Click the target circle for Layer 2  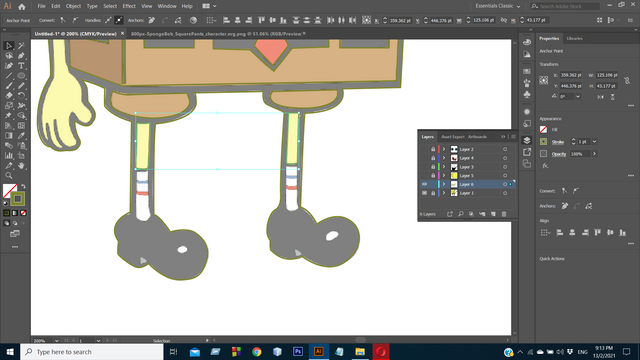(x=505, y=149)
